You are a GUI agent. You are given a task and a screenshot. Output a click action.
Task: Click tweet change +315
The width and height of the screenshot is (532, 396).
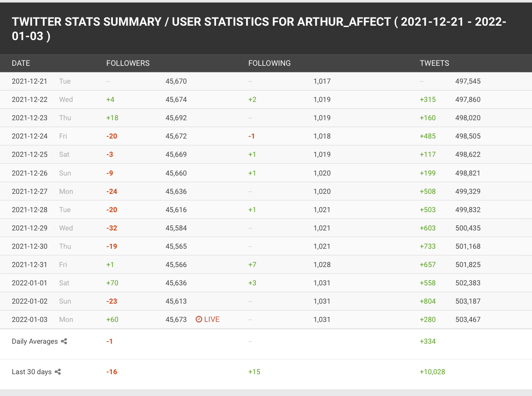click(428, 99)
